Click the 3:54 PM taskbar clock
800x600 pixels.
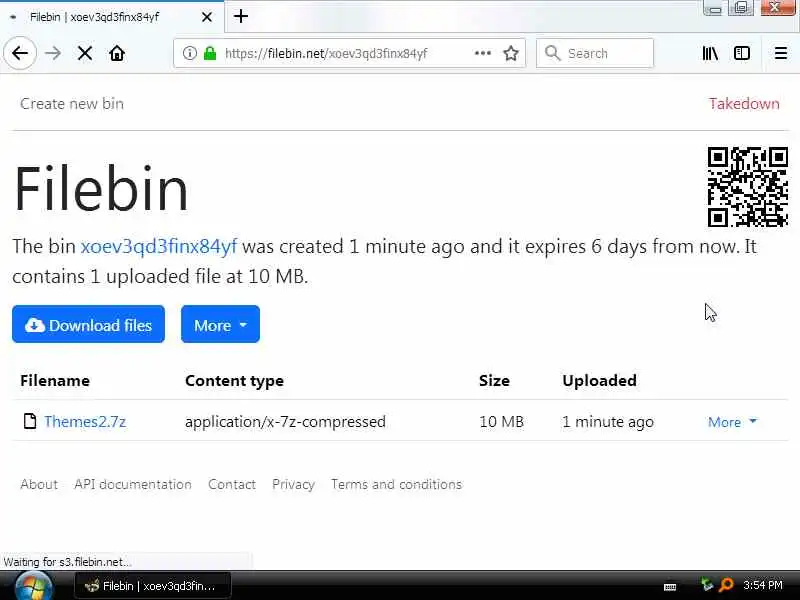(763, 585)
